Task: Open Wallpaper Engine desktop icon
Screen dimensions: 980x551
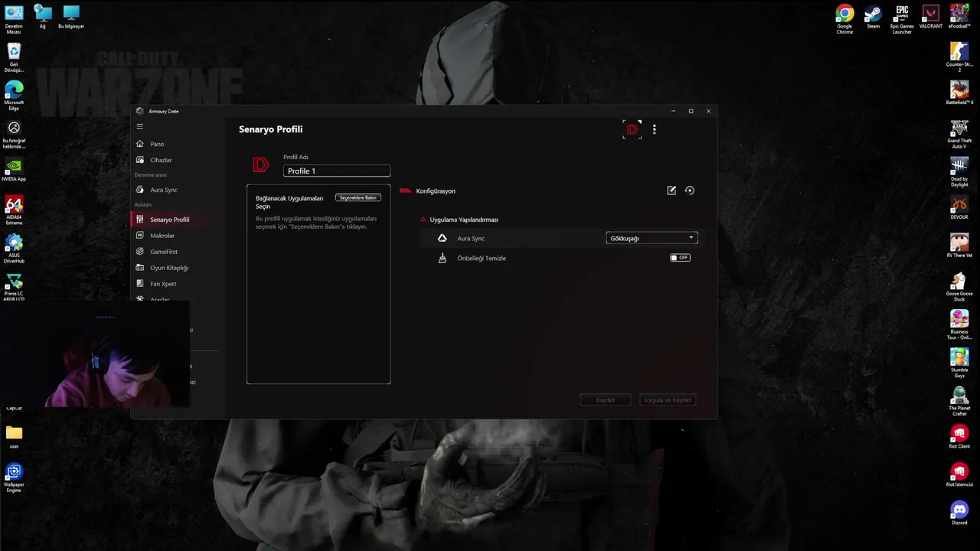Action: coord(14,478)
